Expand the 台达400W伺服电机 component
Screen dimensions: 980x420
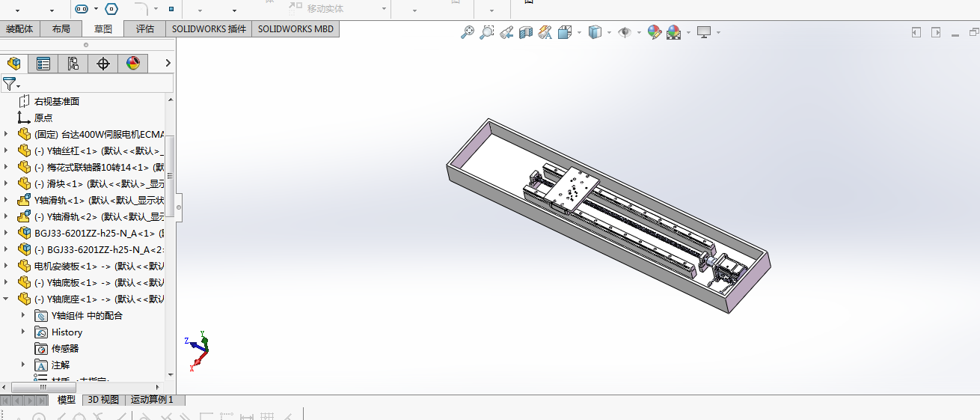[6, 134]
